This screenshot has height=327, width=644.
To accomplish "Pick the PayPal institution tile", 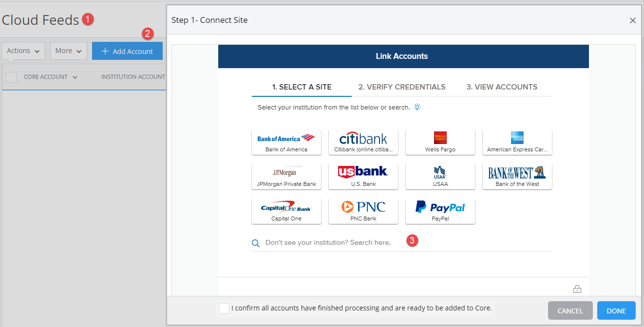I will pyautogui.click(x=440, y=211).
